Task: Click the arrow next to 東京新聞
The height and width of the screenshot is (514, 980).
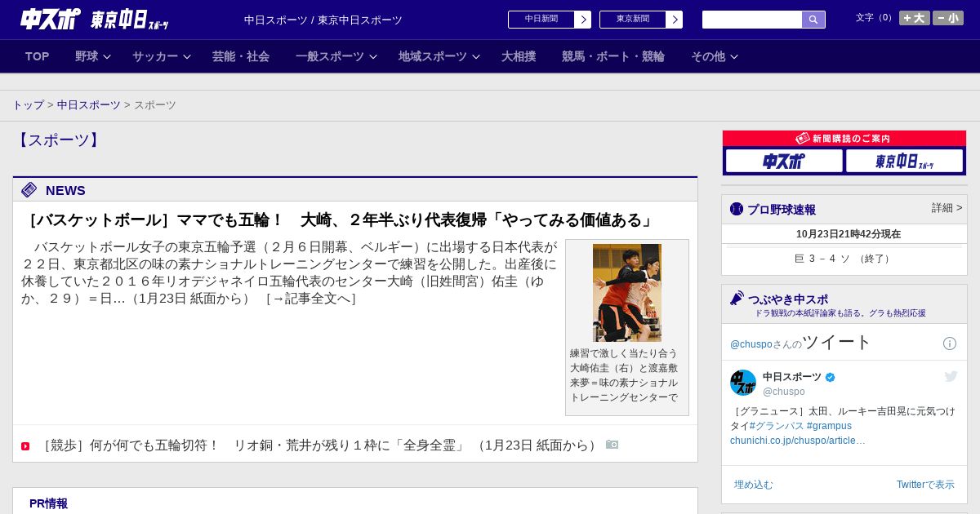Action: [x=675, y=20]
